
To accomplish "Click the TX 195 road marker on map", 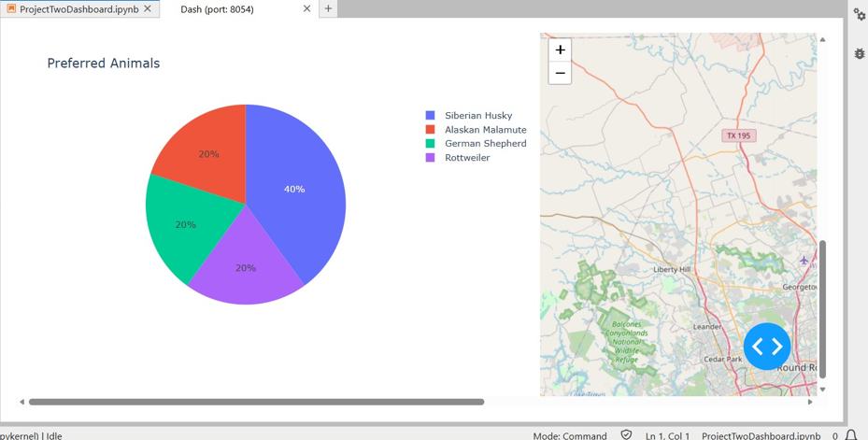I will (739, 135).
